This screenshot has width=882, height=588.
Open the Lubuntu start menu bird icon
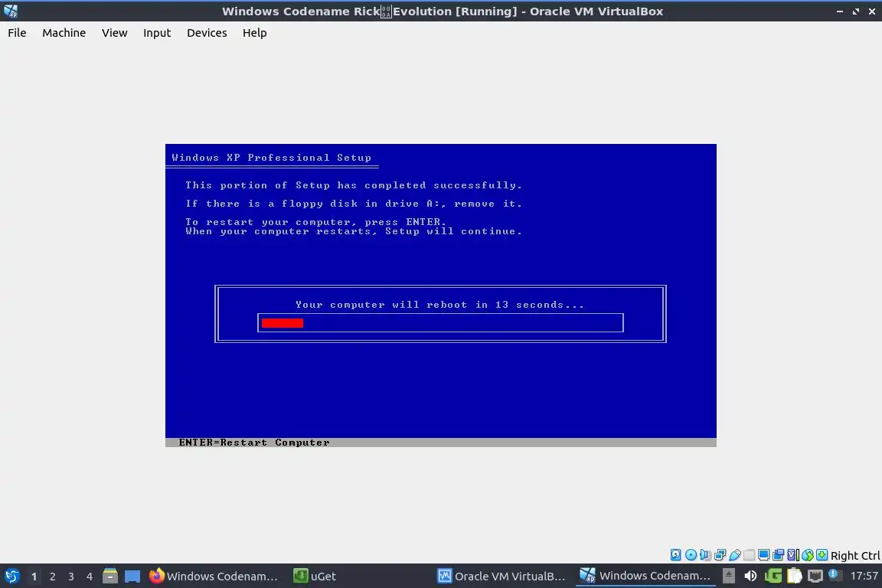(11, 576)
